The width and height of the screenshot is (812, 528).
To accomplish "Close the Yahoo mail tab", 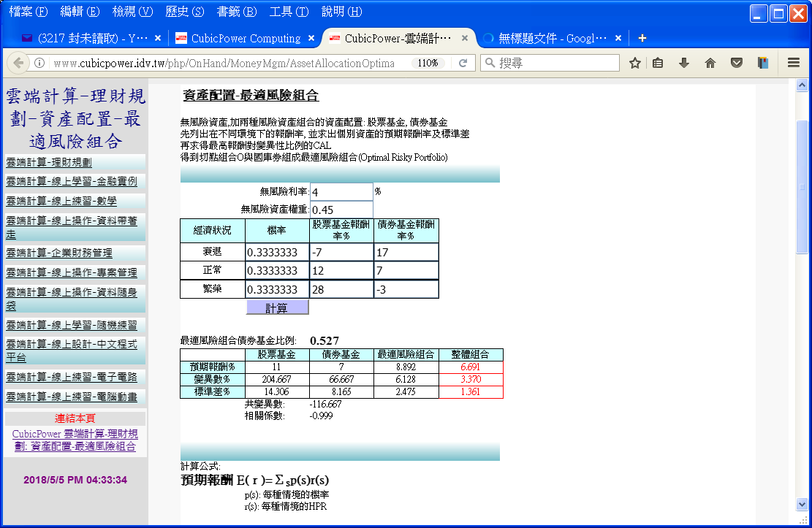I will [x=158, y=38].
